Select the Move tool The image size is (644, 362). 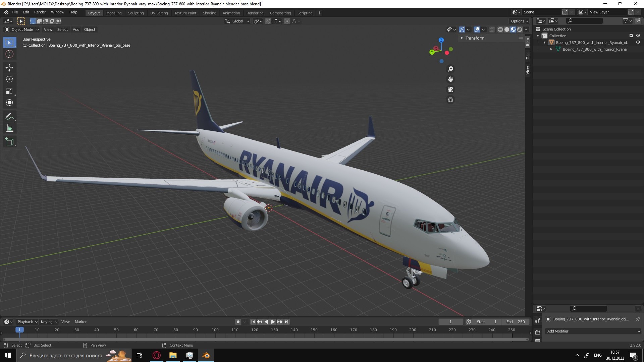9,68
